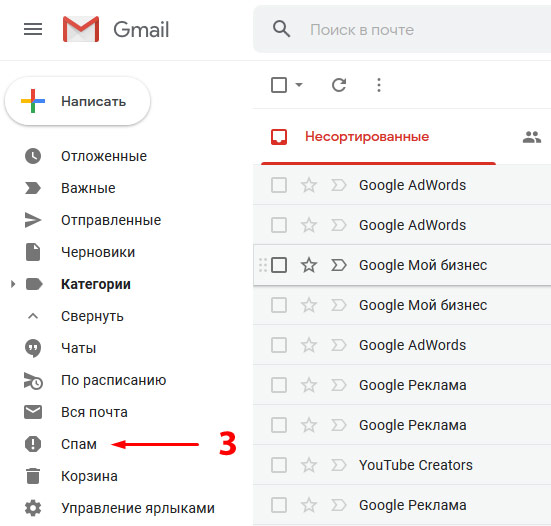Open the three-dot more options icon
Screen dimensions: 551x526
coord(379,85)
